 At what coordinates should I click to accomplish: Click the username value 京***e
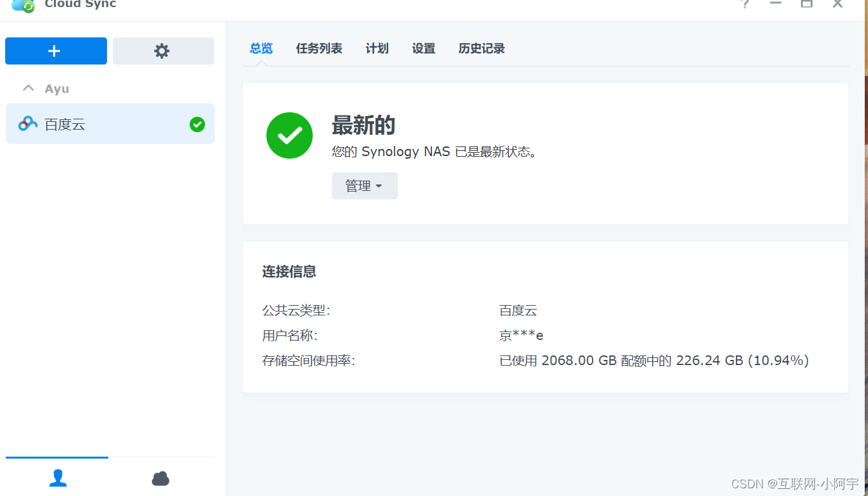[x=522, y=335]
